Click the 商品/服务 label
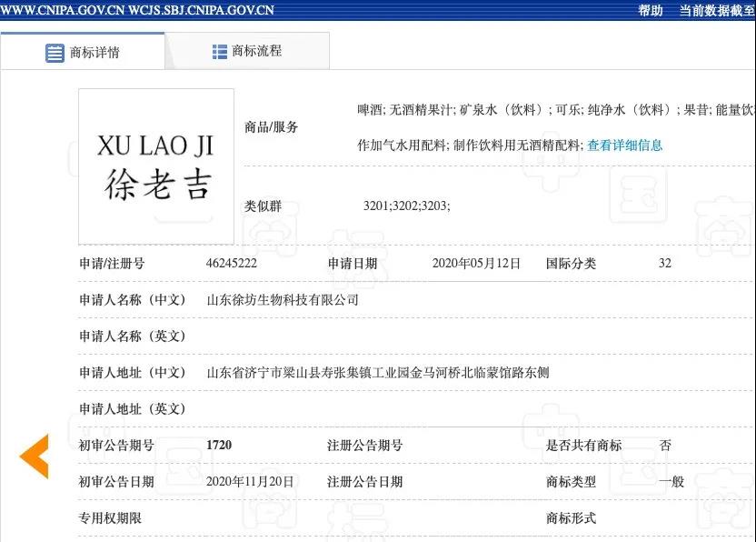This screenshot has height=542, width=756. 272,127
